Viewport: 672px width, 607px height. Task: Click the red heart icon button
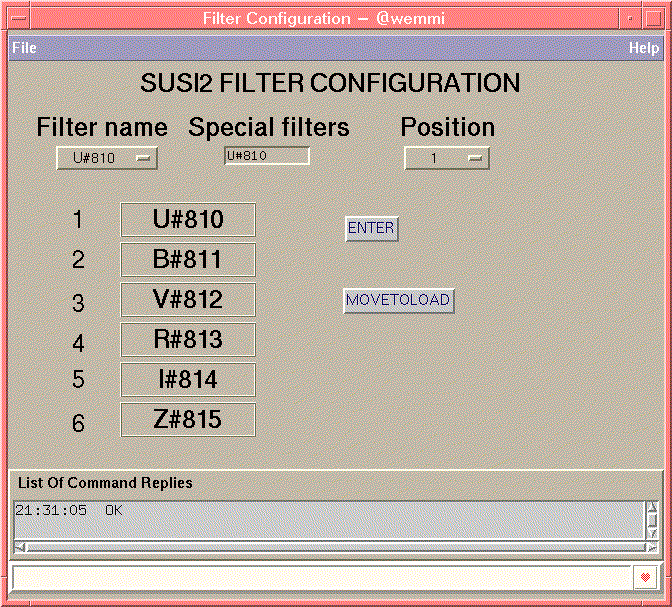(645, 577)
